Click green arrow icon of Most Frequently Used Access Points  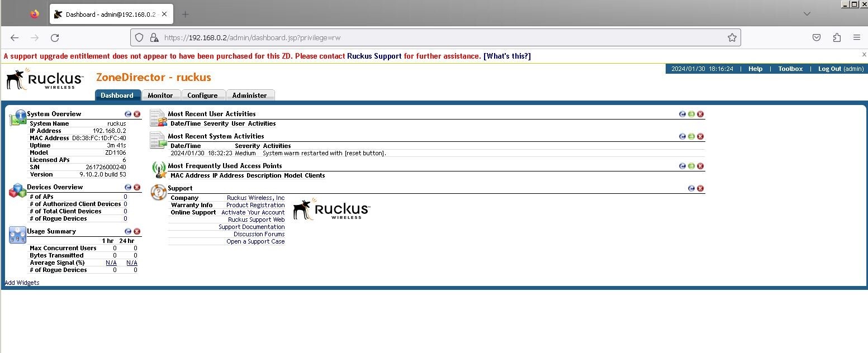coord(691,166)
